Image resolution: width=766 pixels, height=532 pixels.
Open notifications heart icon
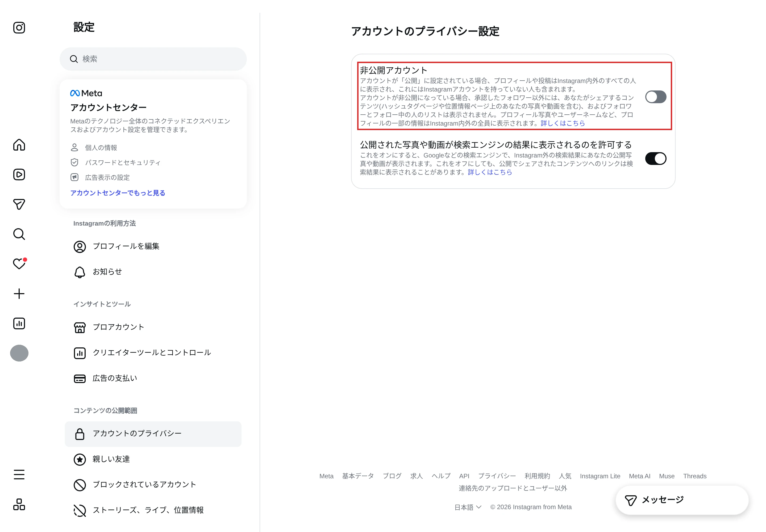19,264
